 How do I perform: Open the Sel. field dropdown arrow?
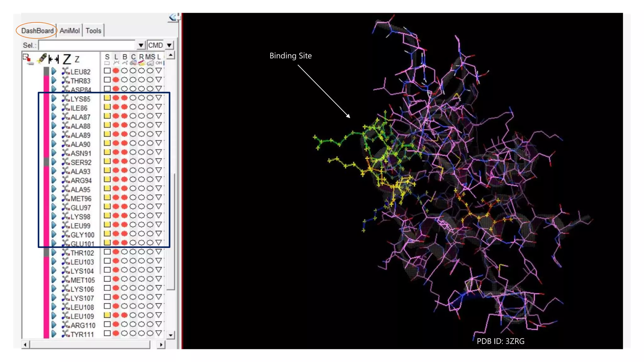pyautogui.click(x=141, y=45)
